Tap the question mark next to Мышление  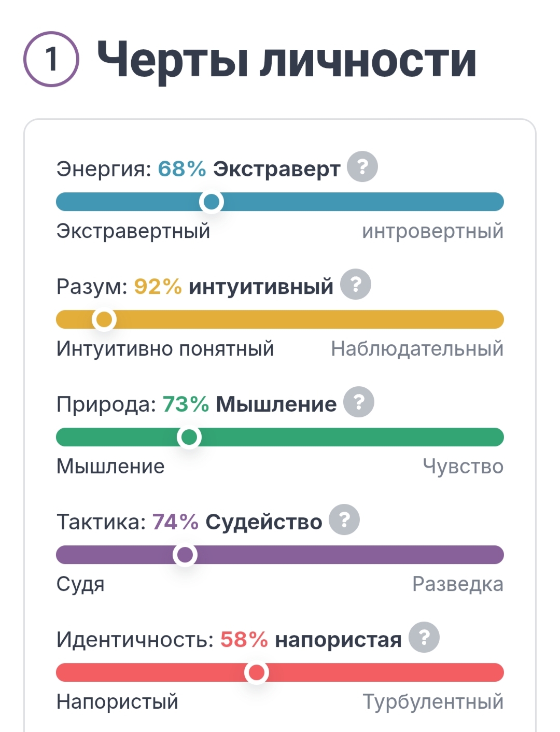point(358,402)
